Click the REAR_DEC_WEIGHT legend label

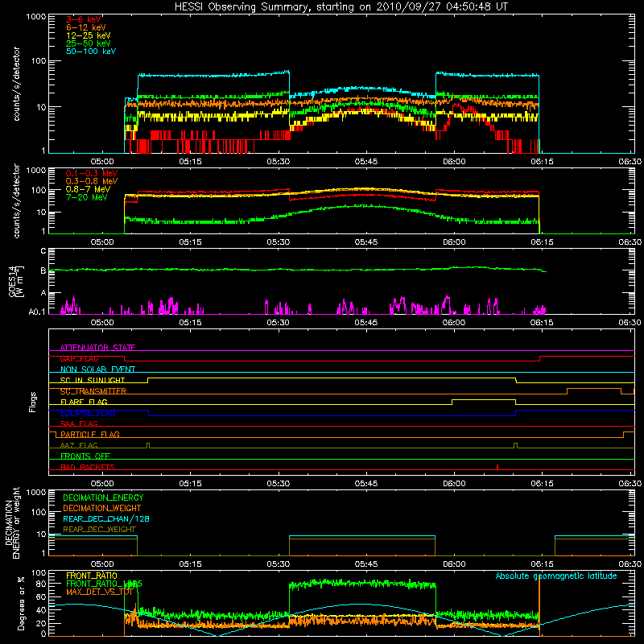click(99, 530)
